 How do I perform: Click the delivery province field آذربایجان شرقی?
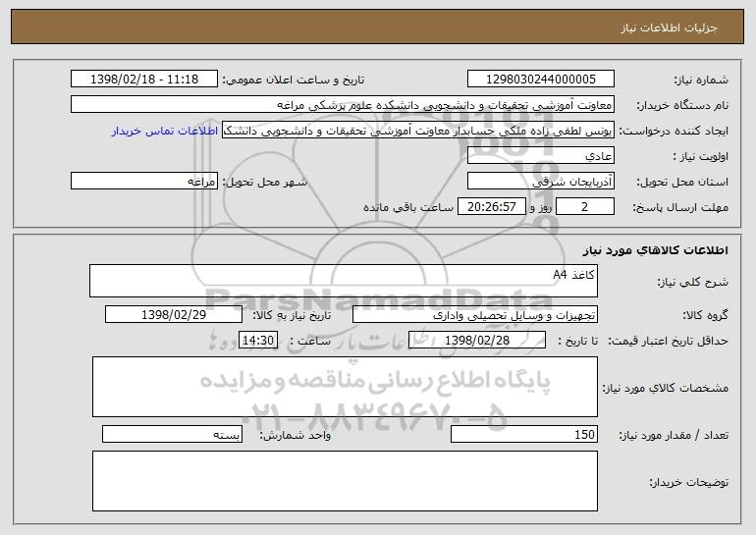[x=541, y=182]
